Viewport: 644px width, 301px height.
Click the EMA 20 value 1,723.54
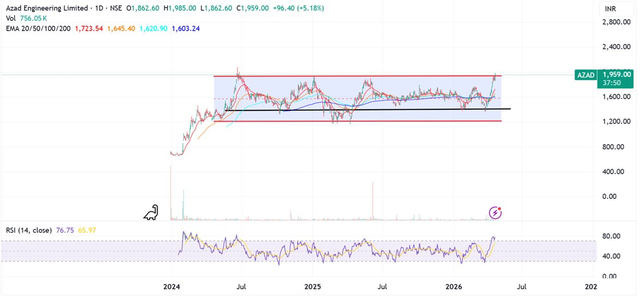(x=89, y=28)
